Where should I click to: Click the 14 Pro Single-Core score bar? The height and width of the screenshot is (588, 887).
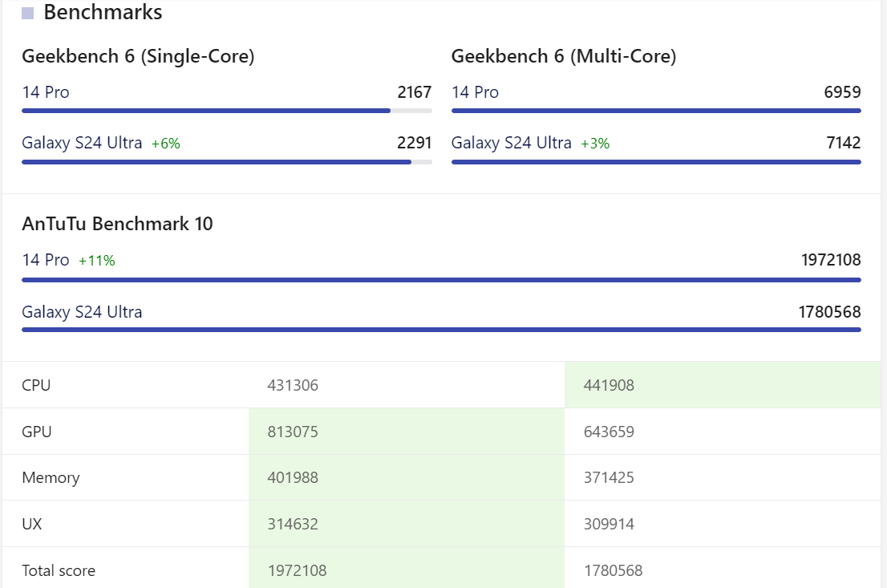point(227,111)
